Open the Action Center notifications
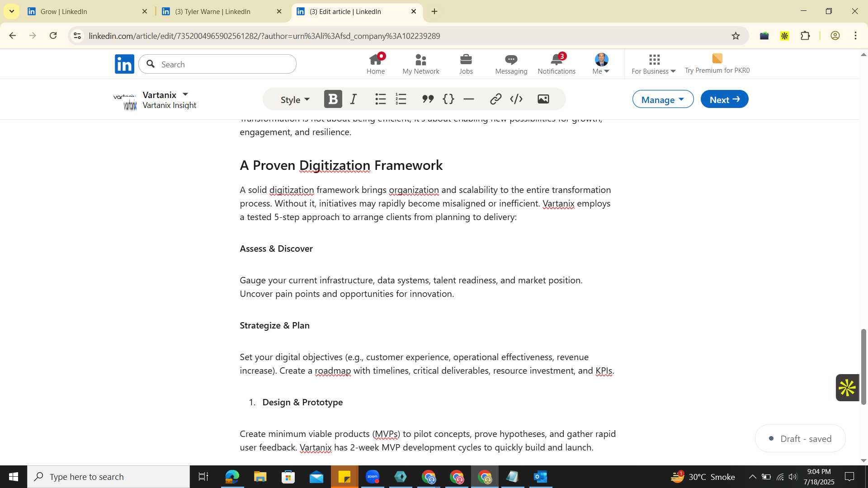Screen dimensions: 868x488 click(x=849, y=477)
